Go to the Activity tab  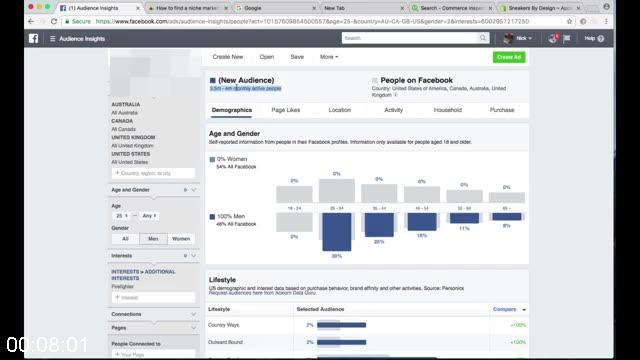click(x=393, y=110)
